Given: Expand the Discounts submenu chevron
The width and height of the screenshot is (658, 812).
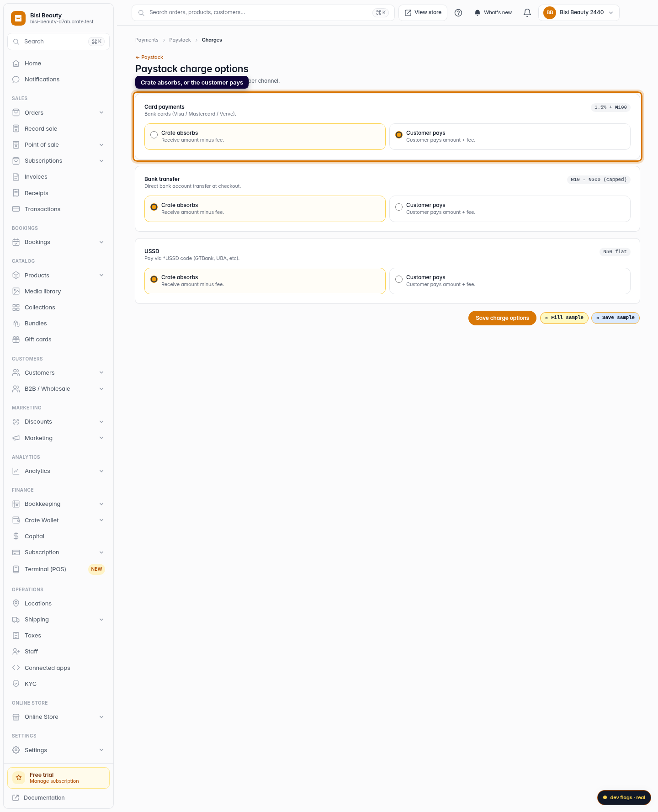Looking at the screenshot, I should click(101, 422).
